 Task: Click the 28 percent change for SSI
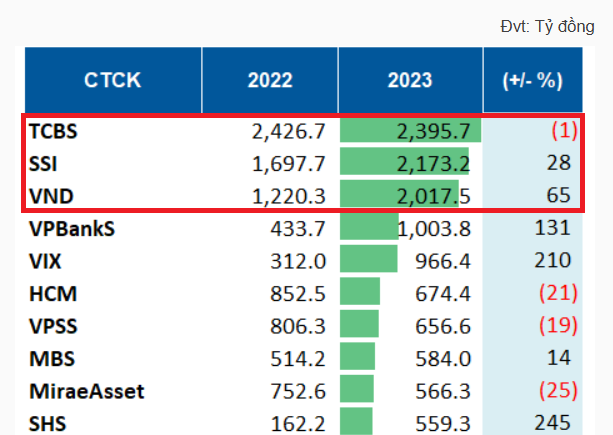pos(559,163)
